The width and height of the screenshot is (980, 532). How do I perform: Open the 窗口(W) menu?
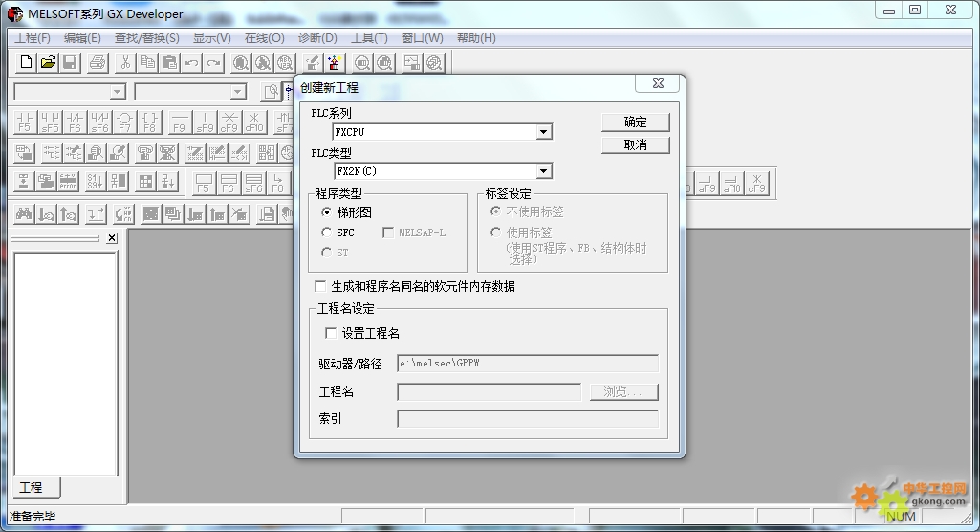(423, 38)
